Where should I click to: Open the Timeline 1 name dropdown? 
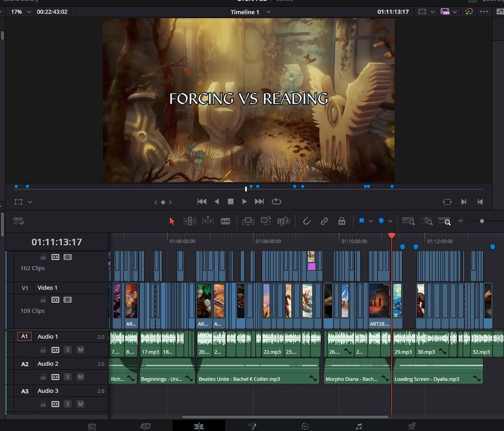269,12
